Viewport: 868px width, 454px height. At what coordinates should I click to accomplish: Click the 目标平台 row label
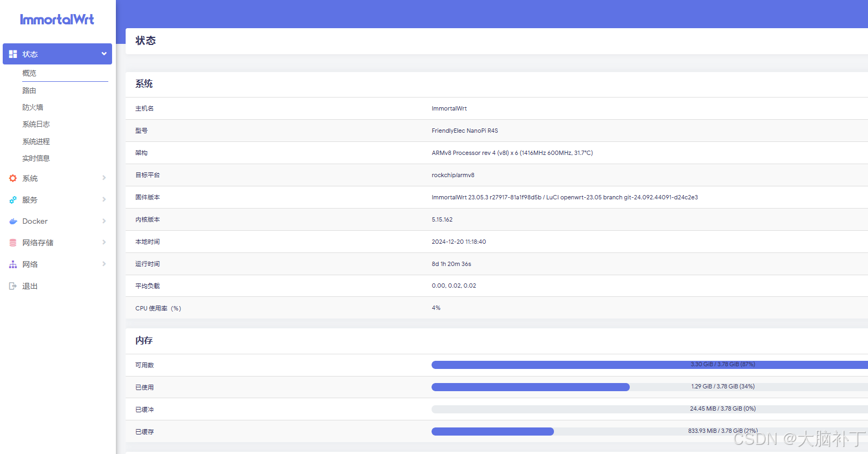[x=147, y=175]
